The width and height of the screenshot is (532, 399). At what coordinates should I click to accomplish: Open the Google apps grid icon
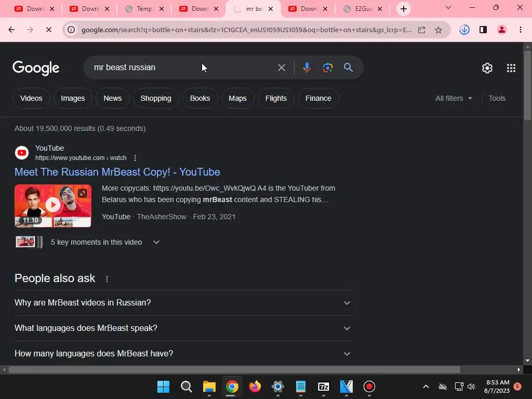(511, 68)
